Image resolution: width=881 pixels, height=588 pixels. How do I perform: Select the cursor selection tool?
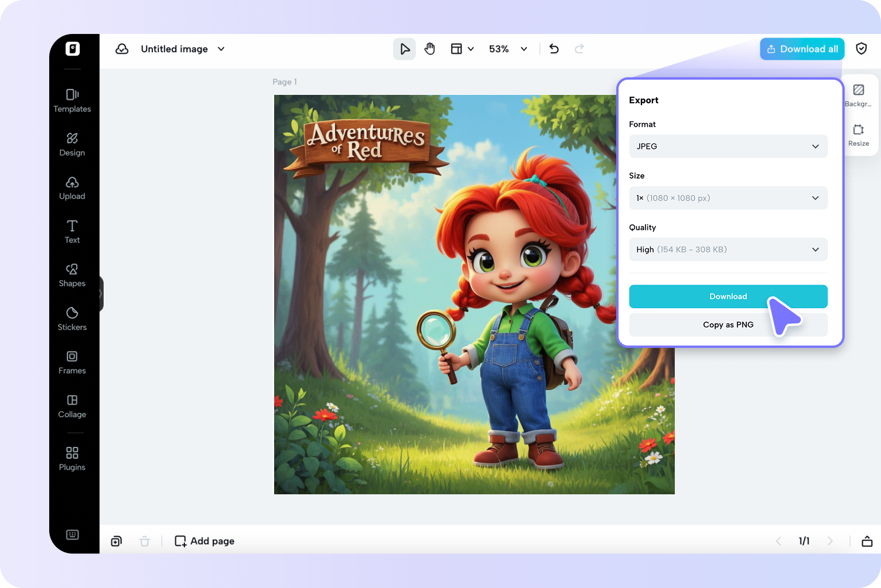coord(404,49)
